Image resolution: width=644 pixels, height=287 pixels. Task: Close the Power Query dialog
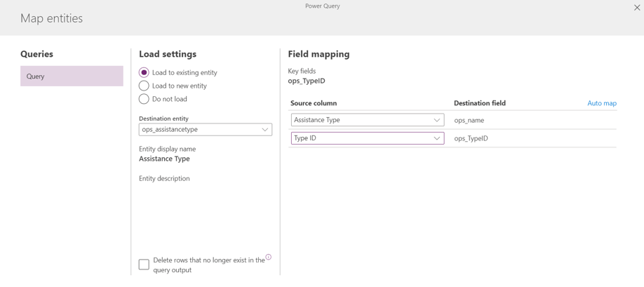[636, 8]
